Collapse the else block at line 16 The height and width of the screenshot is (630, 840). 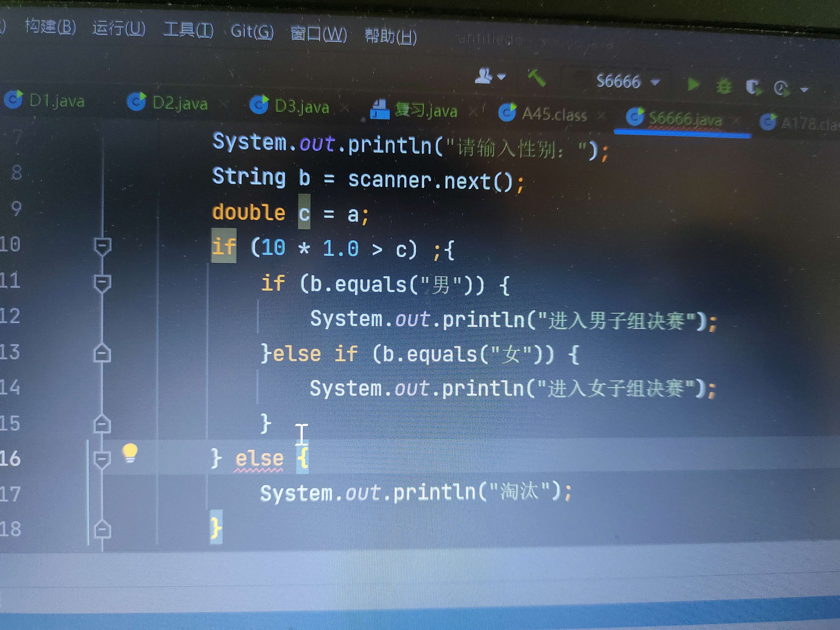tap(102, 460)
